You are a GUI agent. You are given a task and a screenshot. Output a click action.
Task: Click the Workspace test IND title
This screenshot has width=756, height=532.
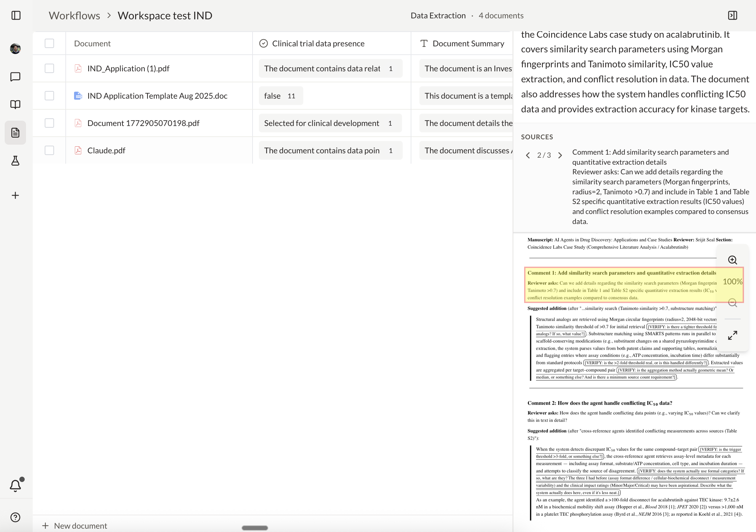pos(165,16)
